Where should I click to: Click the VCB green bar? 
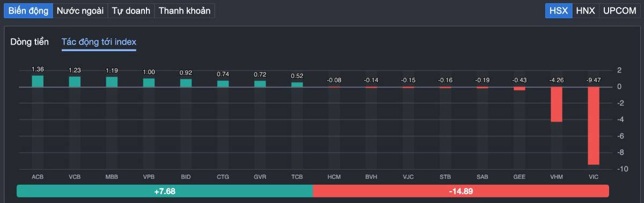click(x=75, y=82)
